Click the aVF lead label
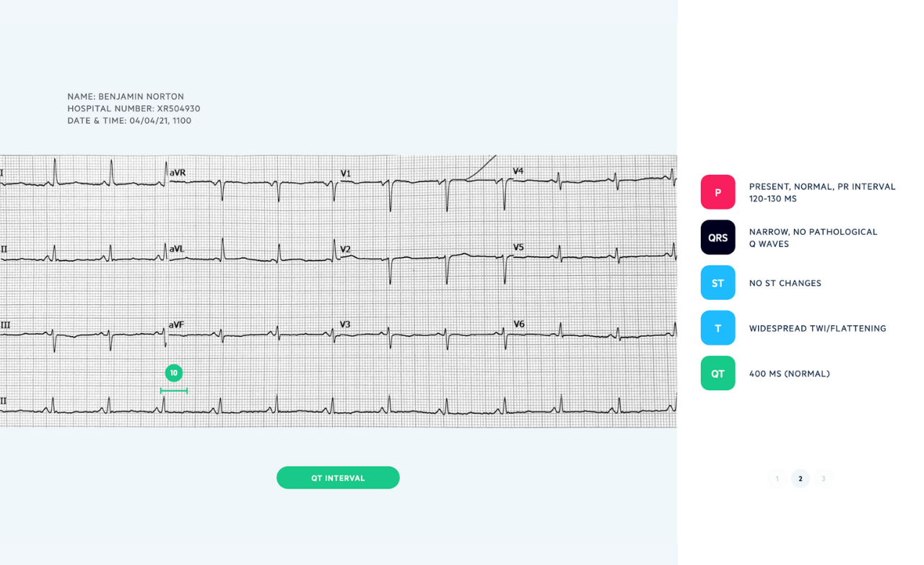The width and height of the screenshot is (924, 565). click(177, 325)
